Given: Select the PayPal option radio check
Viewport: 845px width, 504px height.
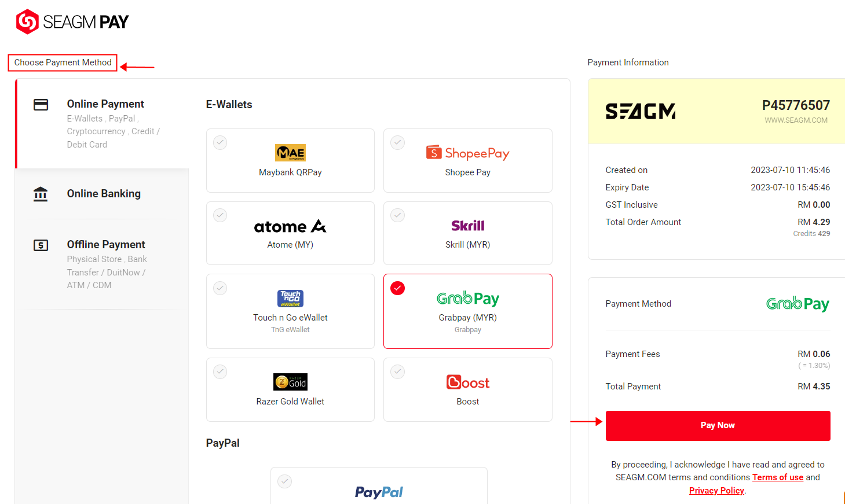Looking at the screenshot, I should (284, 481).
